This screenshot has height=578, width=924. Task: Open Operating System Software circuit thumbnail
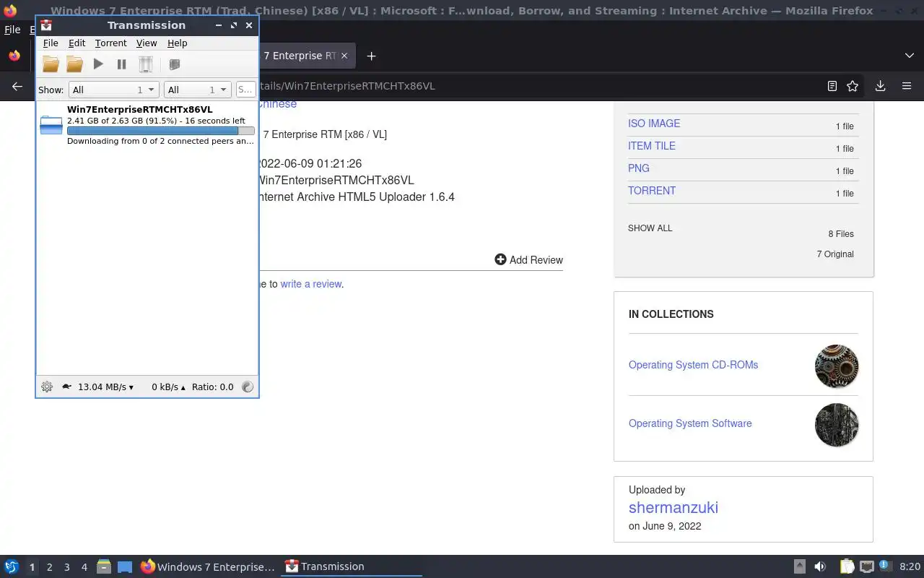(837, 425)
